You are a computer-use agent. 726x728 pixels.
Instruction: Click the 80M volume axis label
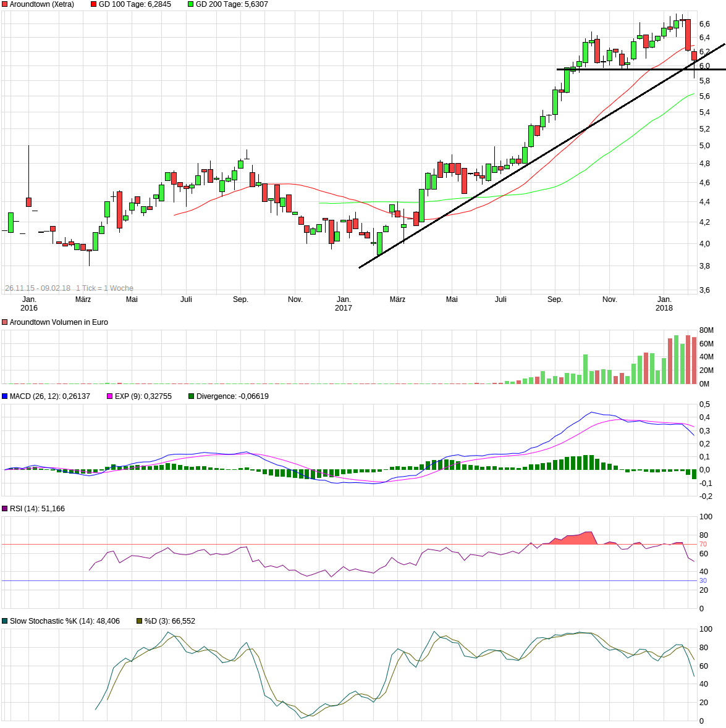tap(706, 331)
